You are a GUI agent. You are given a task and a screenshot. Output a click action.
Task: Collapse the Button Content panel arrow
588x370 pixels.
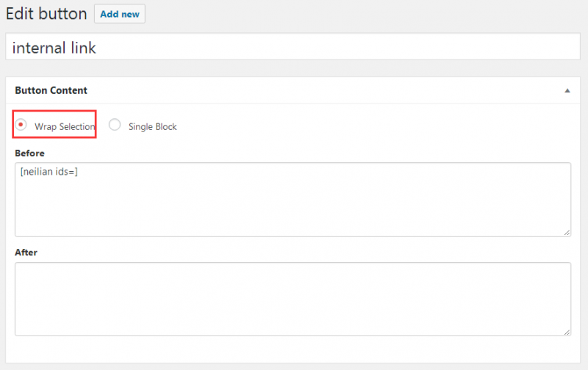tap(567, 90)
